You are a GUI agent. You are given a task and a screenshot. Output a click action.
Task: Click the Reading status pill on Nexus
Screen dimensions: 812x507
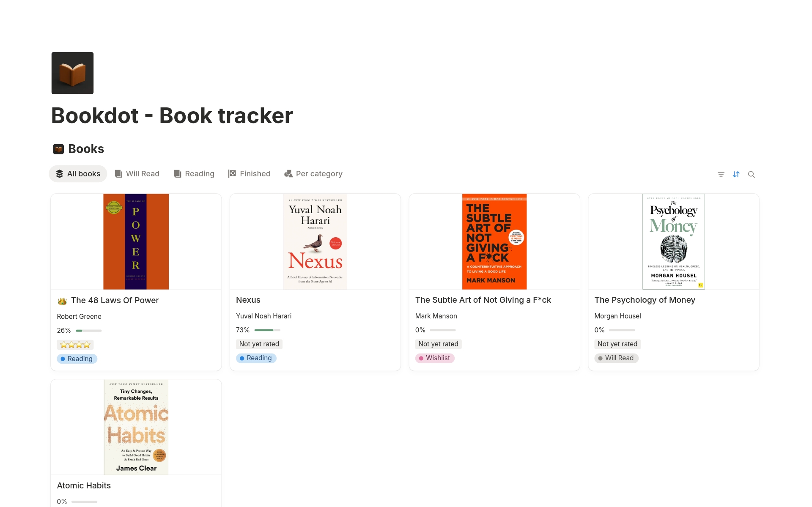pos(256,358)
